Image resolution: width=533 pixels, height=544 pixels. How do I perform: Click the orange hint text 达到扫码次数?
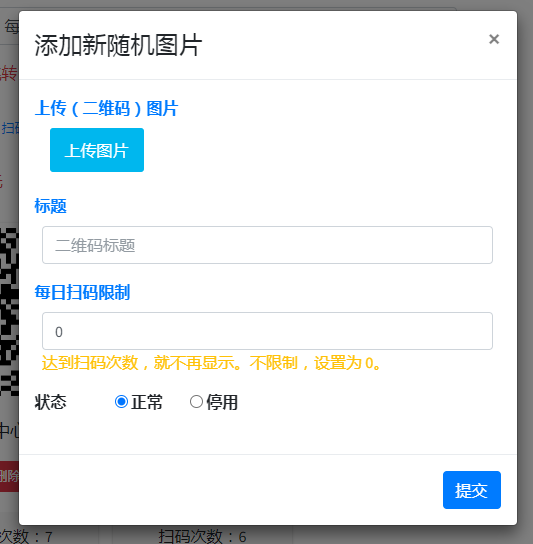[x=90, y=363]
